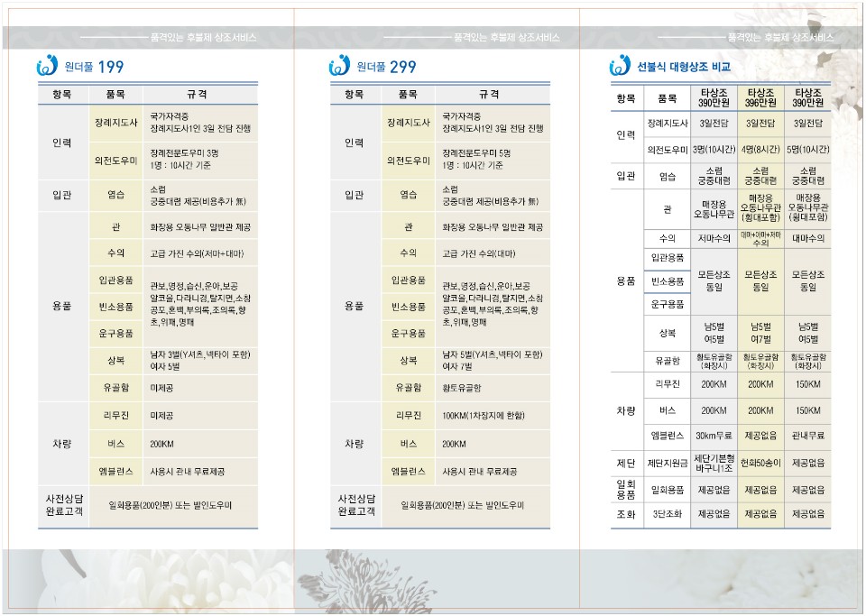866x616 pixels.
Task: Click 매장용 오동나무관 in 타상조 390만원 column
Action: [x=714, y=209]
